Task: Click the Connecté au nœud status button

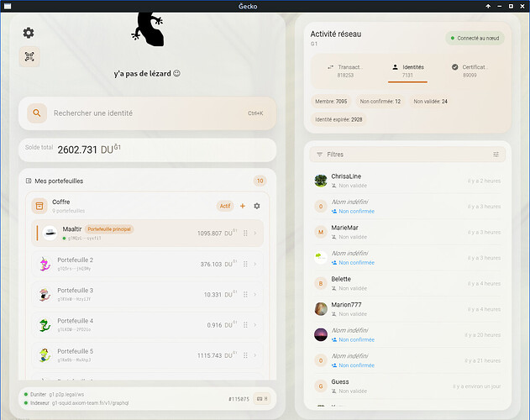Action: pyautogui.click(x=475, y=38)
